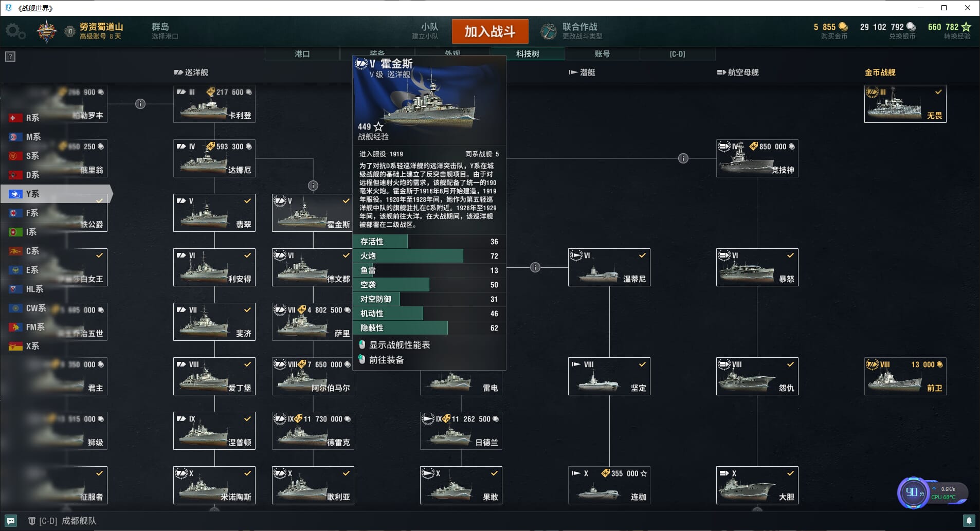Click the 联合作战 battle type icon
The height and width of the screenshot is (531, 980).
(x=548, y=31)
